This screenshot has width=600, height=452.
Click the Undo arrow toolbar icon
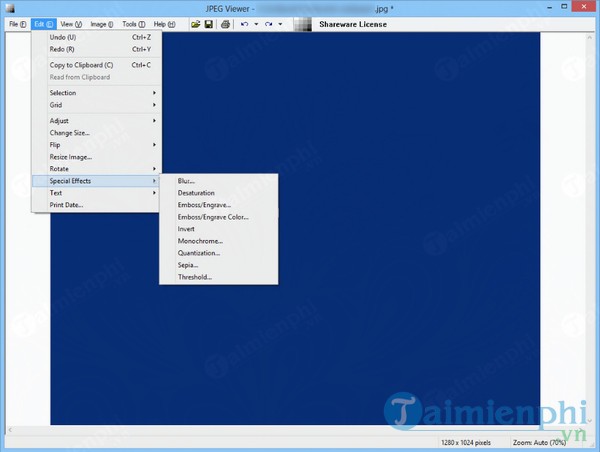pos(244,24)
